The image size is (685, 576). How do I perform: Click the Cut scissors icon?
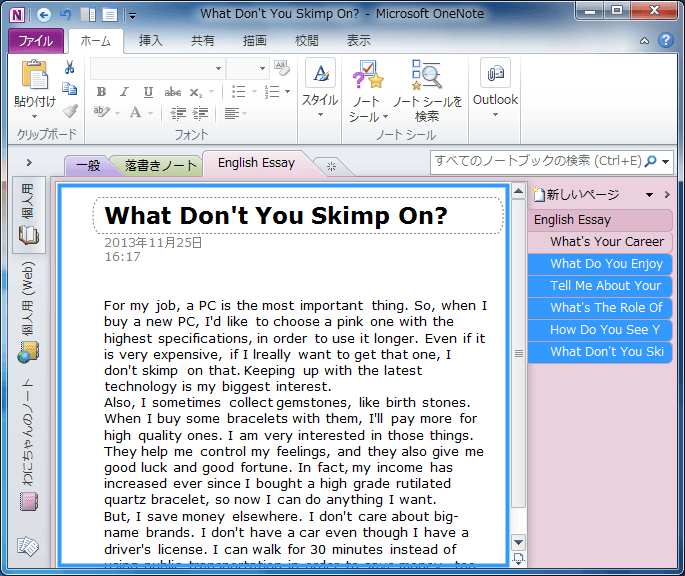point(70,67)
